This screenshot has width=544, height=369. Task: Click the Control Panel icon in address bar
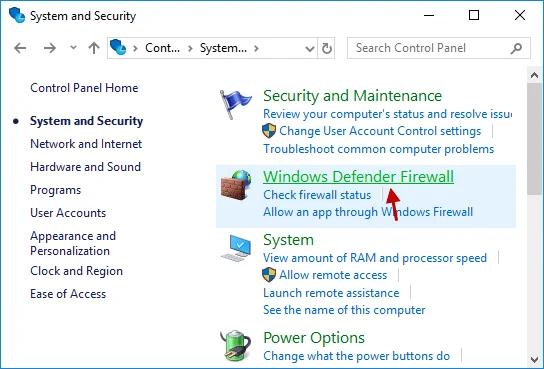(118, 47)
